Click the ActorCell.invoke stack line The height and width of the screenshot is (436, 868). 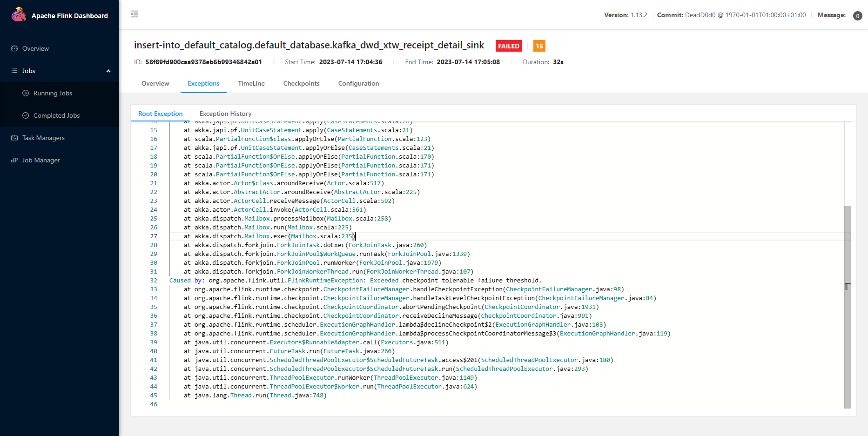tap(275, 209)
